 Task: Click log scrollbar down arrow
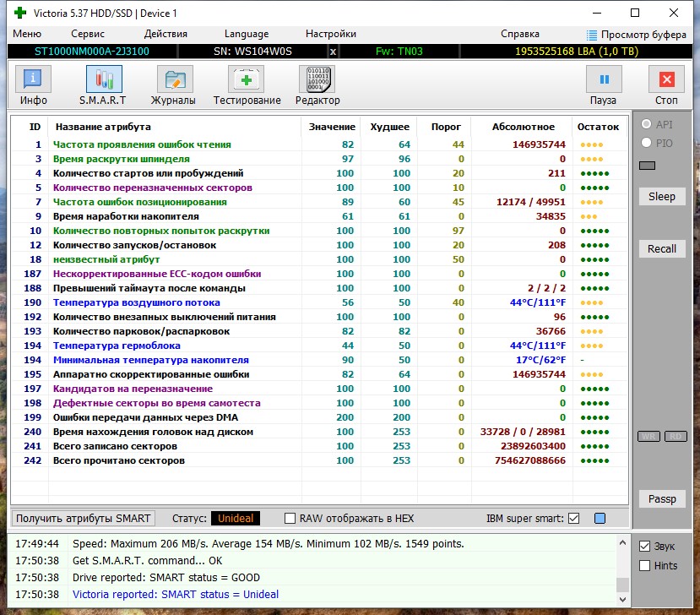click(x=623, y=599)
